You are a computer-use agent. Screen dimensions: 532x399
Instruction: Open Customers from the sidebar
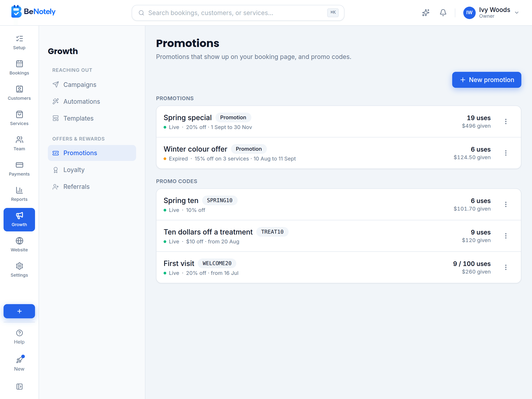pyautogui.click(x=19, y=93)
